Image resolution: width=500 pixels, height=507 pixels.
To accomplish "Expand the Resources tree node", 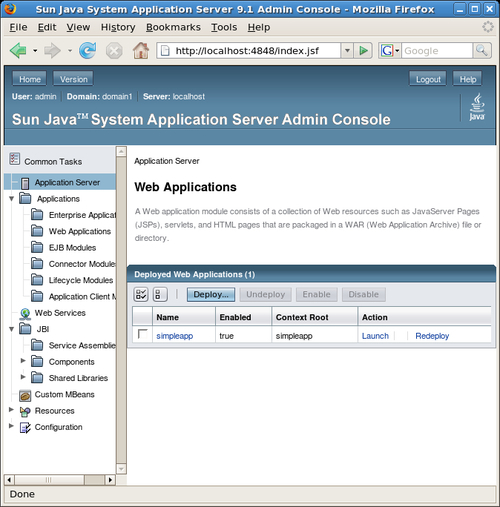I will coord(11,409).
